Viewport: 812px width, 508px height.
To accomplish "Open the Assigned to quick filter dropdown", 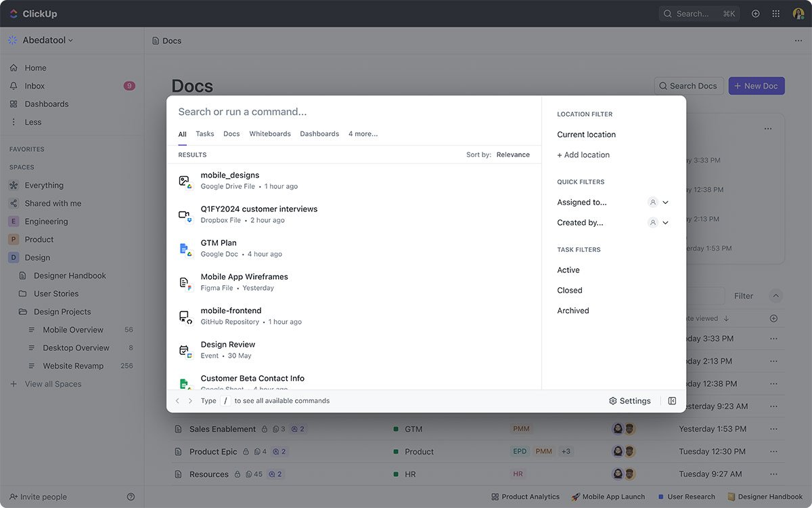I will (x=664, y=202).
